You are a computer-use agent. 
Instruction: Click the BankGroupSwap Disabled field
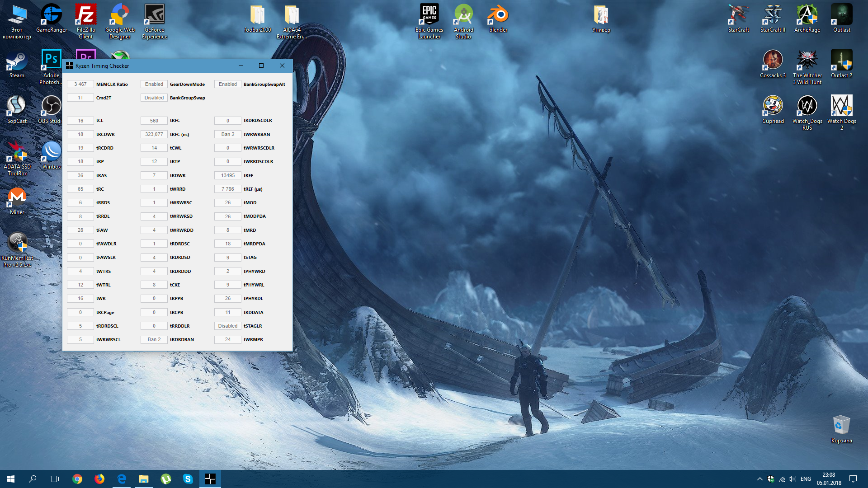pos(154,98)
